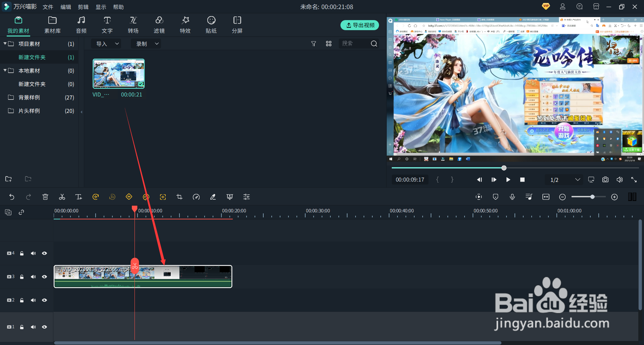Fit timeline to window icon
Viewport: 644px width, 345px height.
pyautogui.click(x=546, y=197)
